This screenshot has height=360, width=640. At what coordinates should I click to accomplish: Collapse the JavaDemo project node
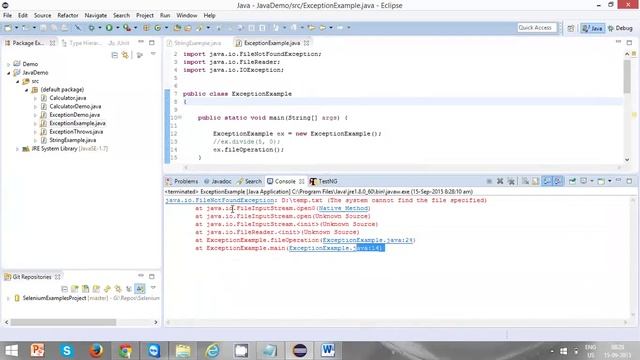[9, 73]
